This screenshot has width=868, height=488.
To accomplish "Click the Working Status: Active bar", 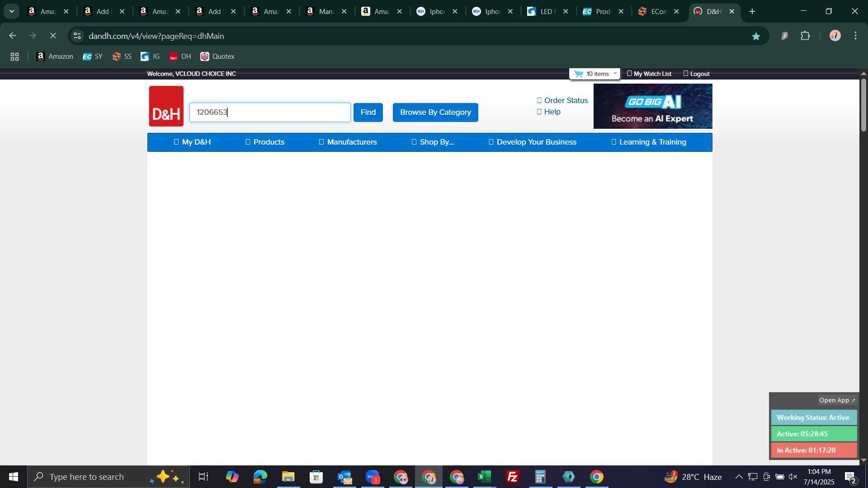I will pos(814,418).
